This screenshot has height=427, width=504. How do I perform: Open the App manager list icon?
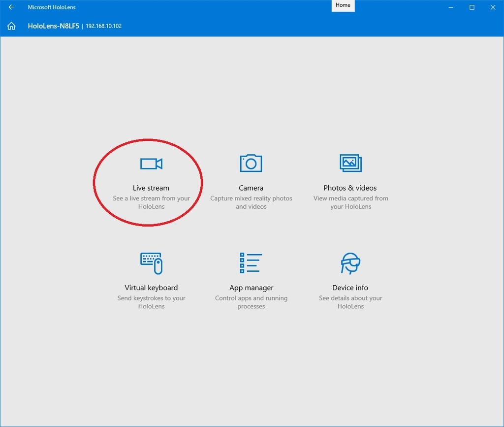[x=251, y=263]
